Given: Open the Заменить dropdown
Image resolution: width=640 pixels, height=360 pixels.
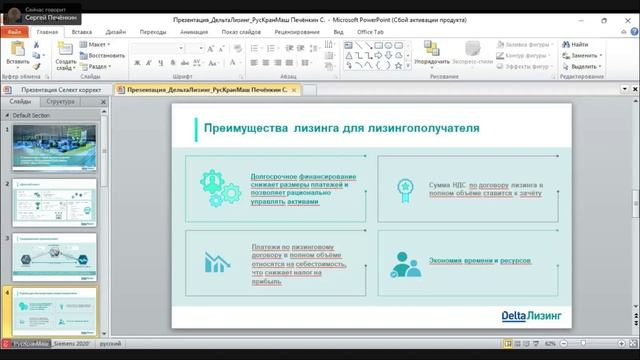Looking at the screenshot, I should (x=582, y=55).
